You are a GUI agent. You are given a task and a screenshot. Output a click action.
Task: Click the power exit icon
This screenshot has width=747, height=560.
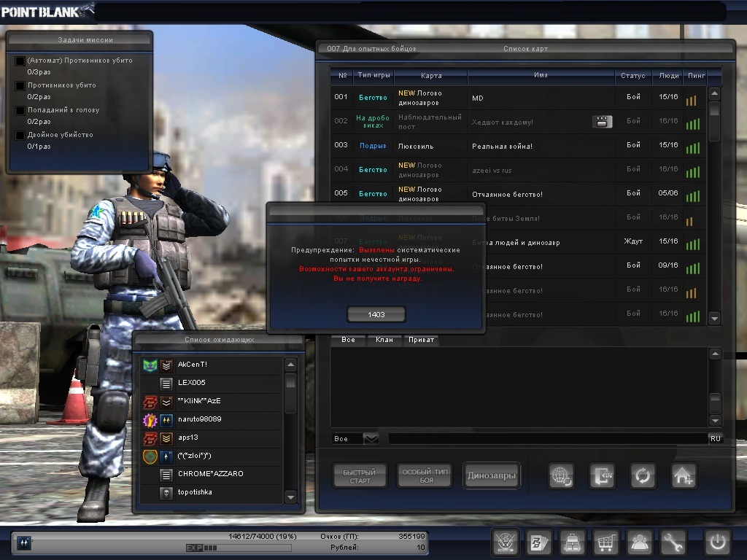coord(716,542)
